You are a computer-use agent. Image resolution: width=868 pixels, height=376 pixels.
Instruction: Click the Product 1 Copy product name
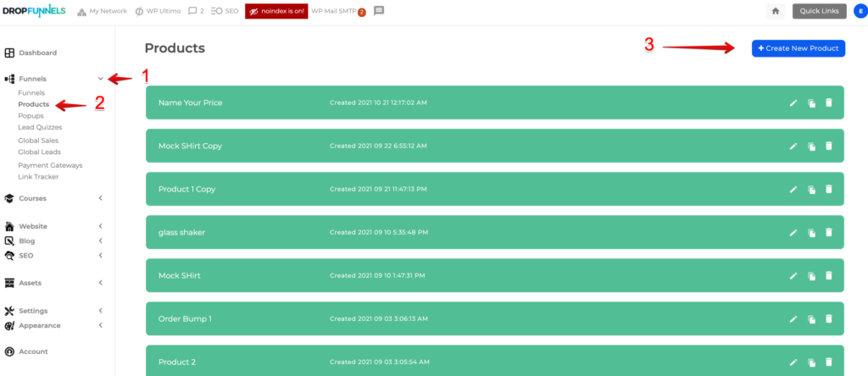pyautogui.click(x=186, y=189)
